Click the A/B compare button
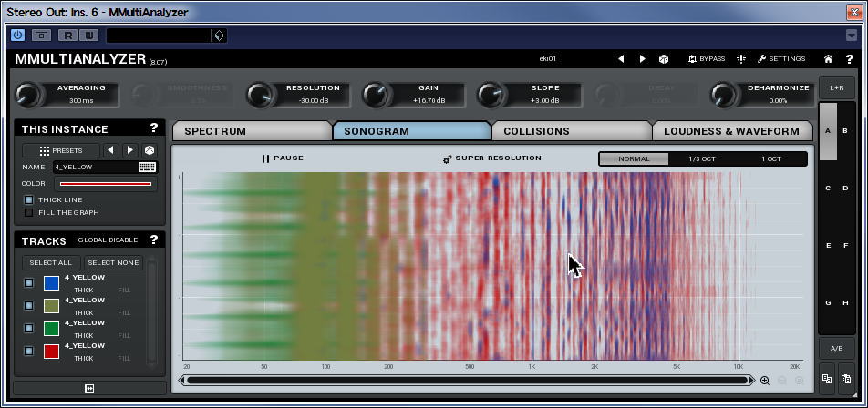The image size is (868, 408). pos(836,348)
